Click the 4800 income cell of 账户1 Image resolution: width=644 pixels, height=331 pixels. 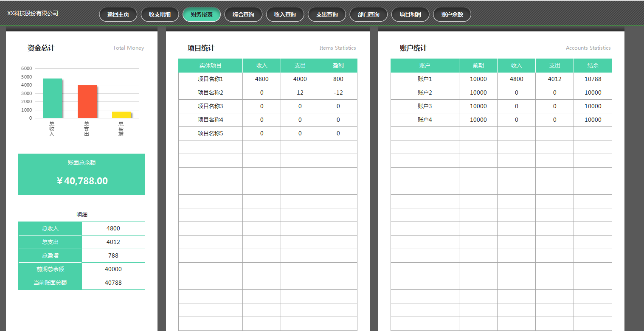coord(517,79)
